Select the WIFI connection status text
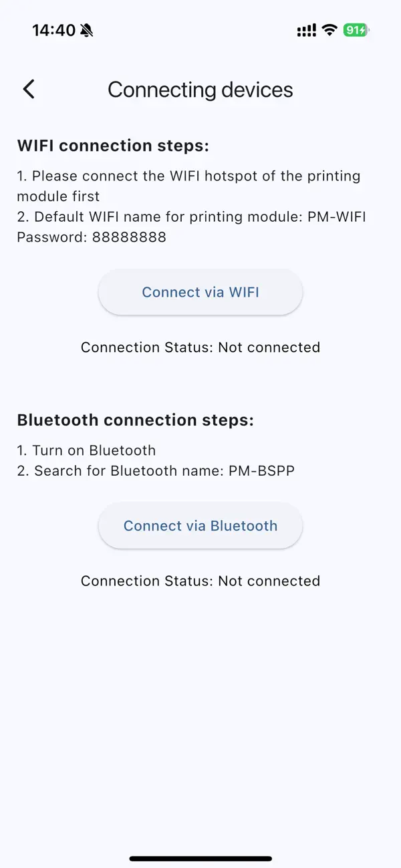This screenshot has width=401, height=868. [200, 347]
